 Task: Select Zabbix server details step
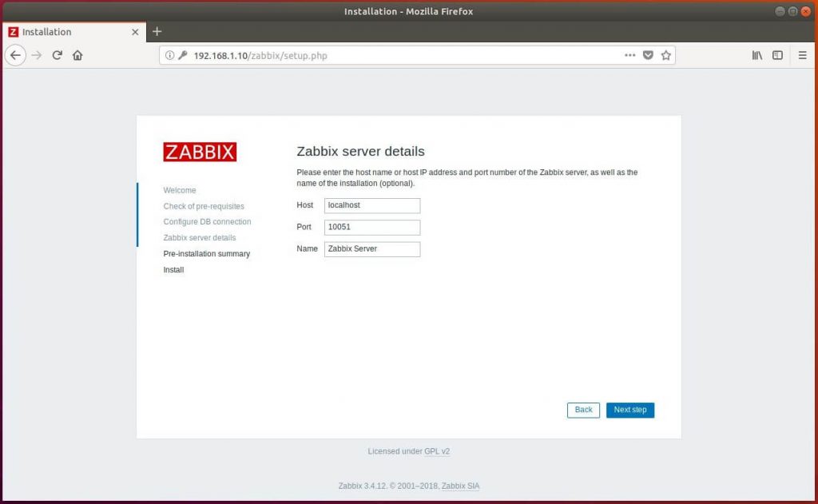(199, 238)
